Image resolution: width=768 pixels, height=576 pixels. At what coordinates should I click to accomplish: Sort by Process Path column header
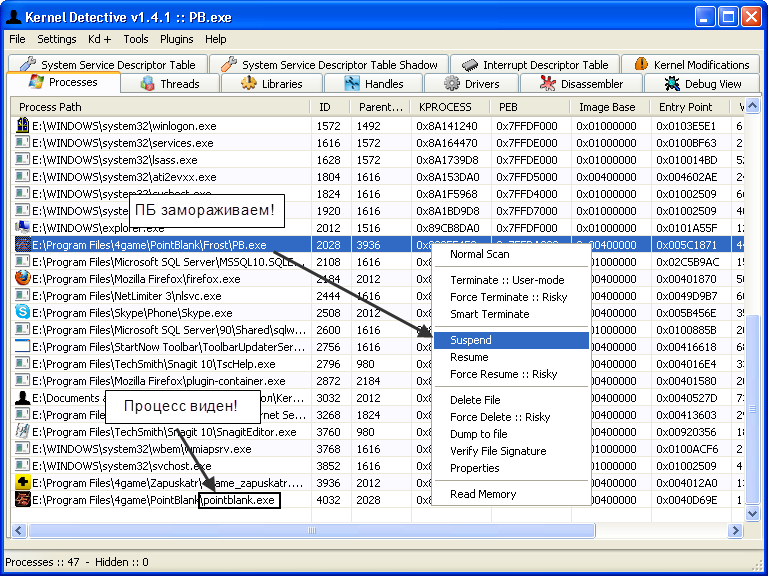[160, 107]
